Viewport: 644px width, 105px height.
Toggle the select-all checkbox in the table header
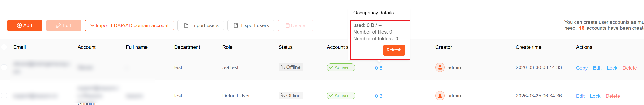click(x=4, y=47)
